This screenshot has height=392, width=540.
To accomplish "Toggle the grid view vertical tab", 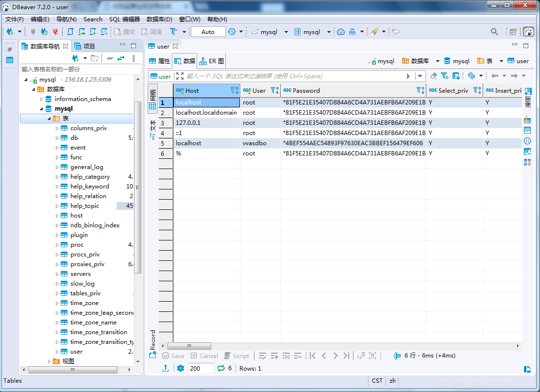I will click(x=152, y=99).
